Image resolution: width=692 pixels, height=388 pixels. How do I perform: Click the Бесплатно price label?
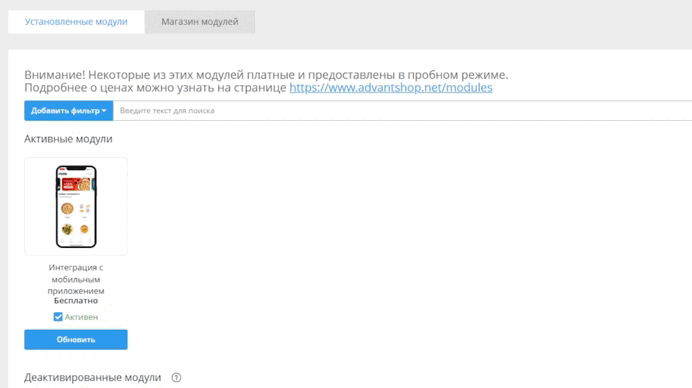tap(76, 301)
